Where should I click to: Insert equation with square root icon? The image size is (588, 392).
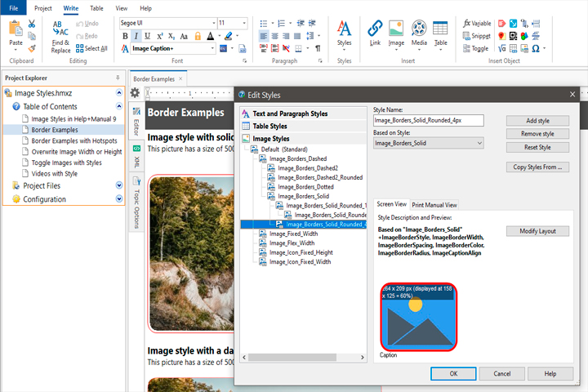[x=501, y=48]
